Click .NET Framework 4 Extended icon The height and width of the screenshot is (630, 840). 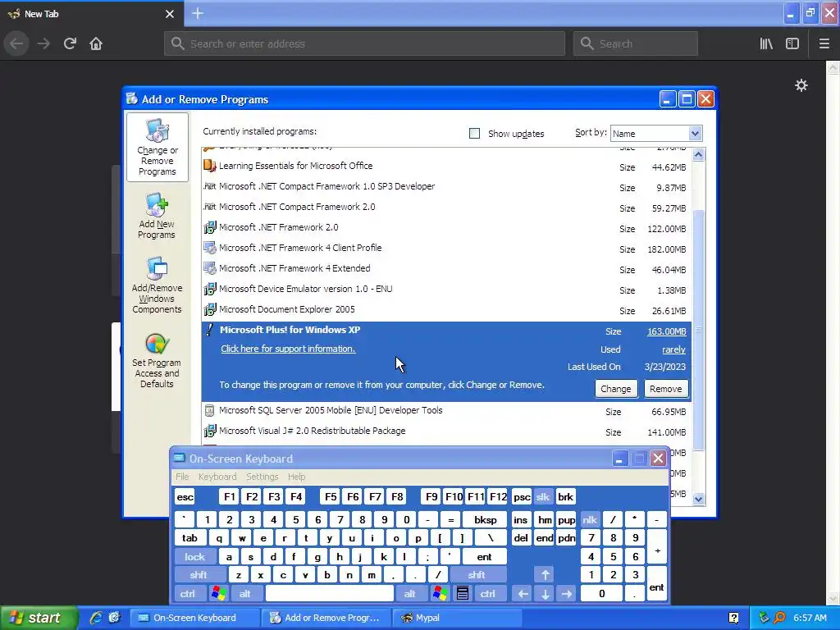(209, 268)
